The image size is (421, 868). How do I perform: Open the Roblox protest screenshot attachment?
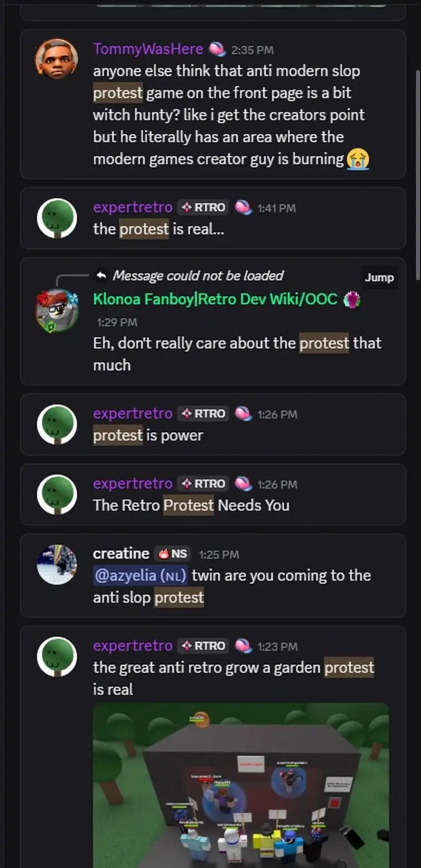click(240, 784)
